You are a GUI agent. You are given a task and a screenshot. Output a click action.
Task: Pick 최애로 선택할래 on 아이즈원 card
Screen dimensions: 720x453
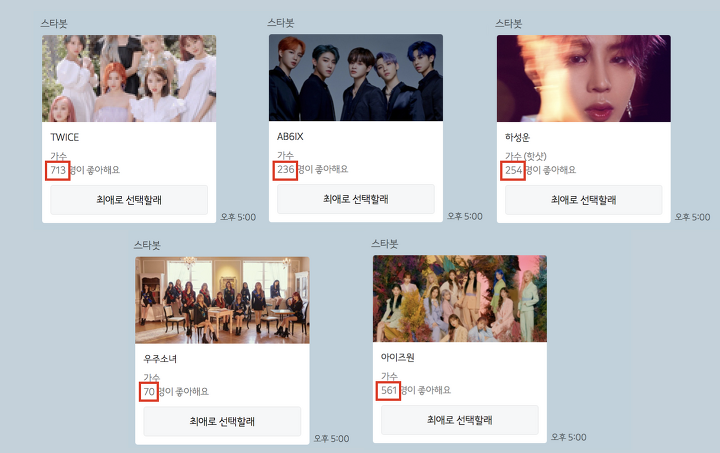[460, 420]
